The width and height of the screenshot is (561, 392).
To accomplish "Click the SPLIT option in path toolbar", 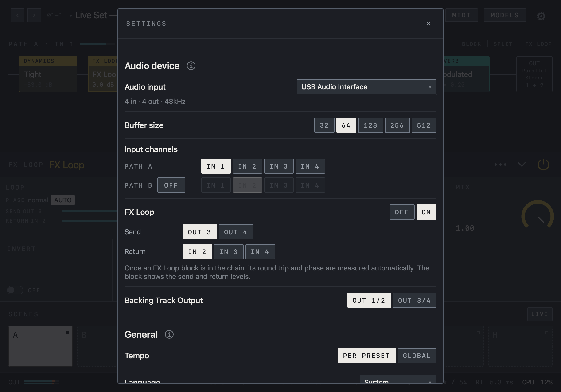I will [x=503, y=44].
